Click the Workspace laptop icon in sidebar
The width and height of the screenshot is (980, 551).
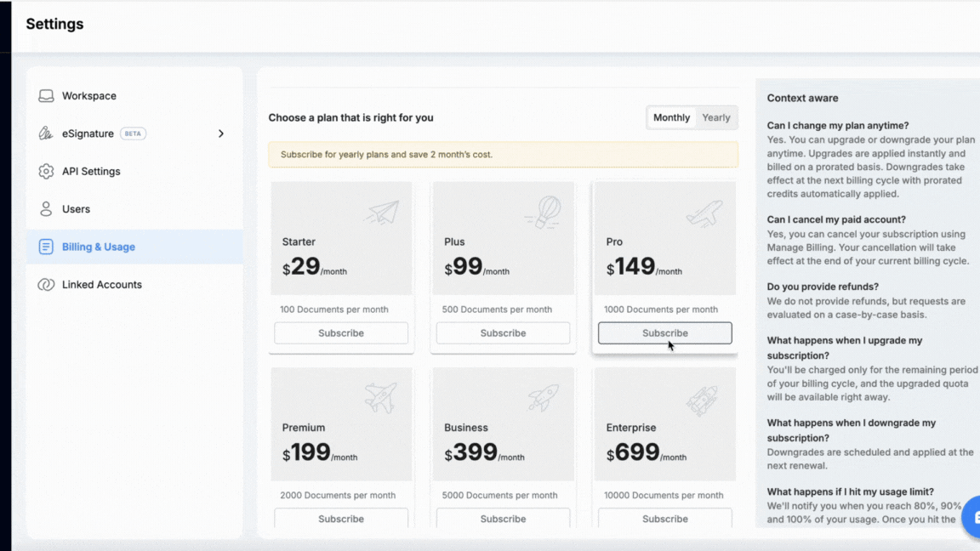(x=46, y=96)
